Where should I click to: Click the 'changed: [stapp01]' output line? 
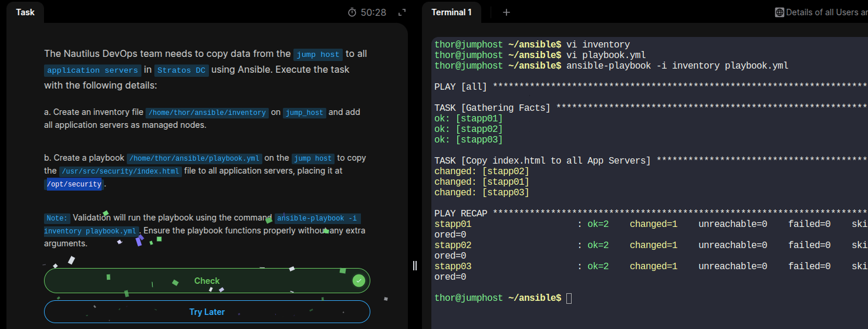tap(482, 182)
